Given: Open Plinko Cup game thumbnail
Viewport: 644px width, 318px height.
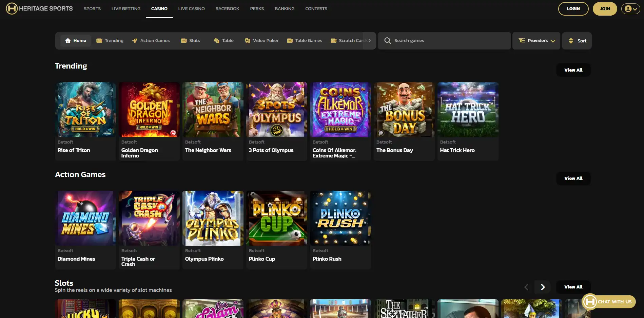Looking at the screenshot, I should 277,218.
